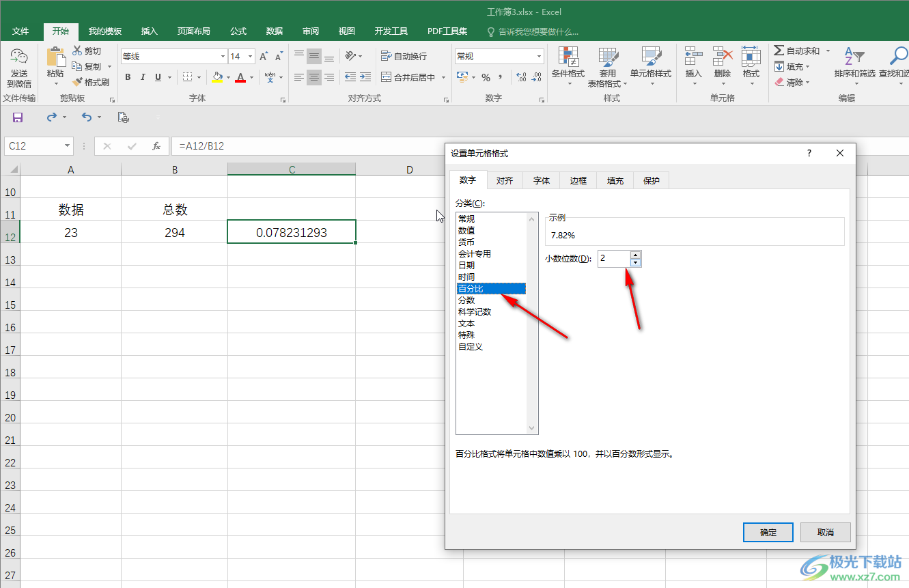Toggle center horizontal alignment
The width and height of the screenshot is (909, 588).
coord(314,77)
